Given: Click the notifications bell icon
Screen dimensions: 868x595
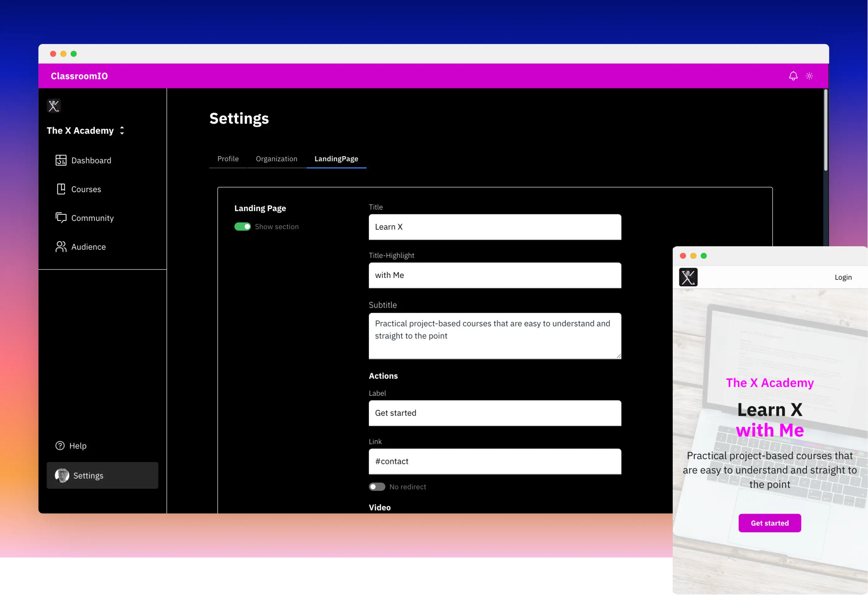Looking at the screenshot, I should pos(793,76).
